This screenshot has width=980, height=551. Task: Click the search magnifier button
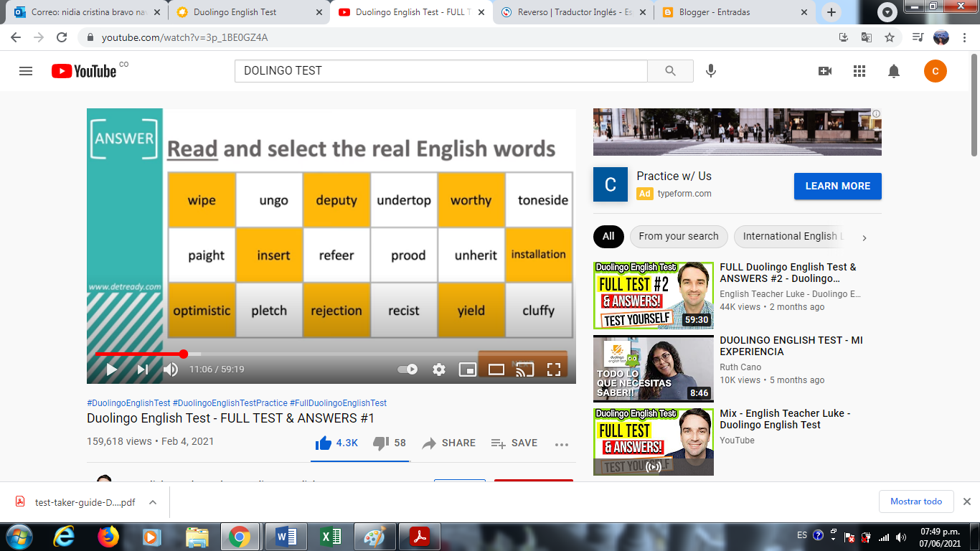point(670,71)
